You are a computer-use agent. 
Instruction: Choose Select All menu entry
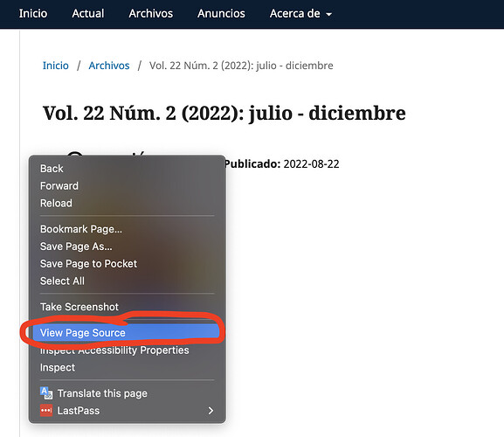pos(126,281)
